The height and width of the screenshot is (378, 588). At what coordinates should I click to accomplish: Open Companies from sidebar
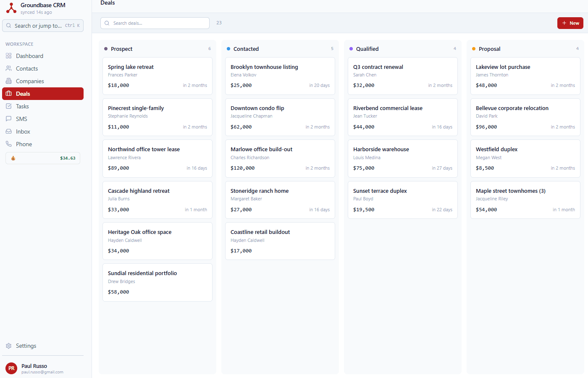(x=43, y=81)
